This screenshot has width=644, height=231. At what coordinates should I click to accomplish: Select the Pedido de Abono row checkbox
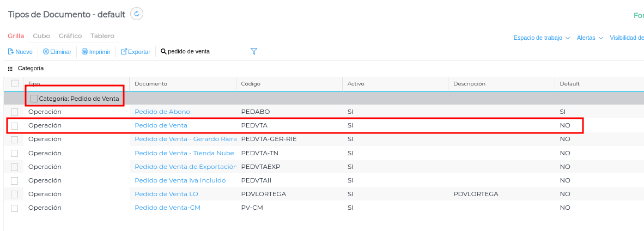coord(15,112)
